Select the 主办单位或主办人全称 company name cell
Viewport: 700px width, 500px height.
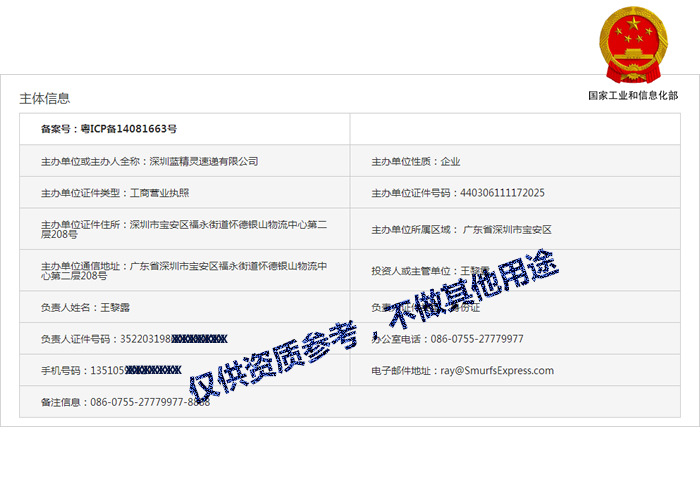(x=150, y=161)
